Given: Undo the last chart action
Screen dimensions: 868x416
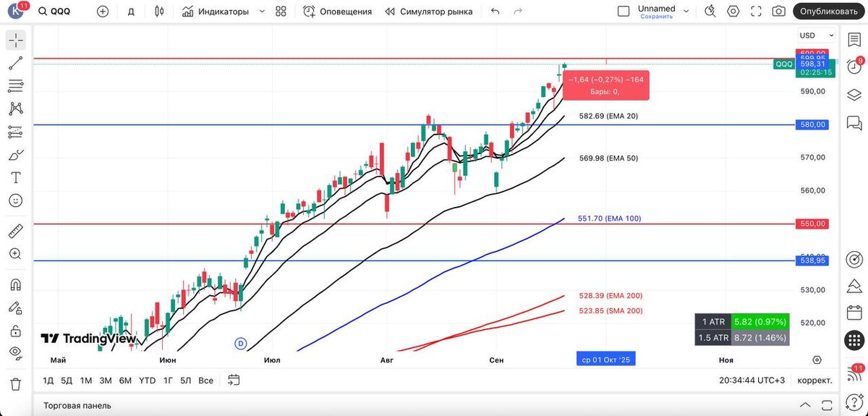Looking at the screenshot, I should [495, 12].
